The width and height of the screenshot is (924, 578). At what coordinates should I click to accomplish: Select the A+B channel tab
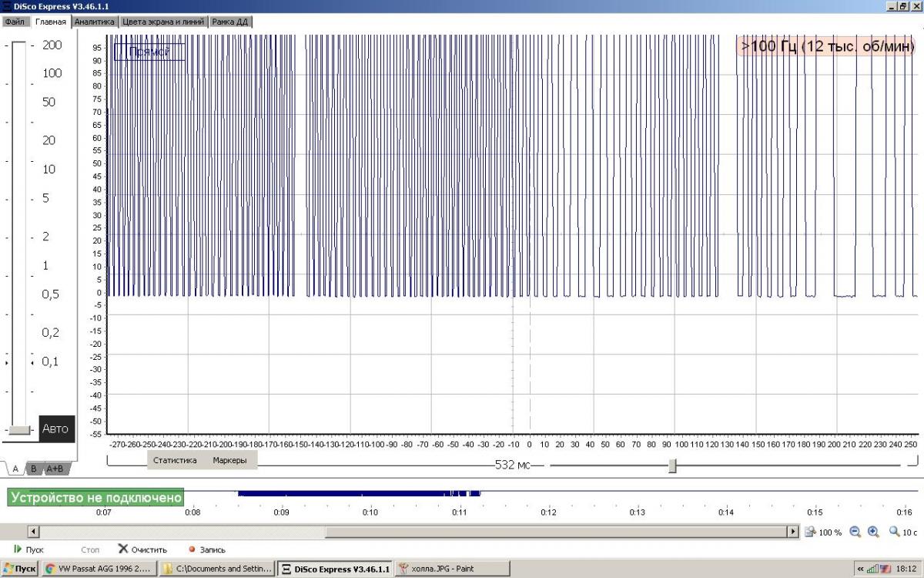click(x=55, y=468)
